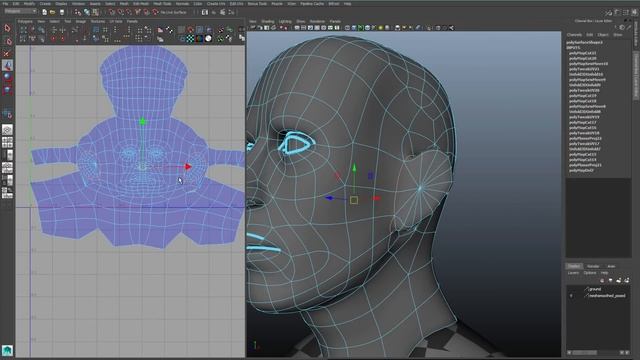640x360 pixels.
Task: Open a scene with the folder icon
Action: [53, 12]
